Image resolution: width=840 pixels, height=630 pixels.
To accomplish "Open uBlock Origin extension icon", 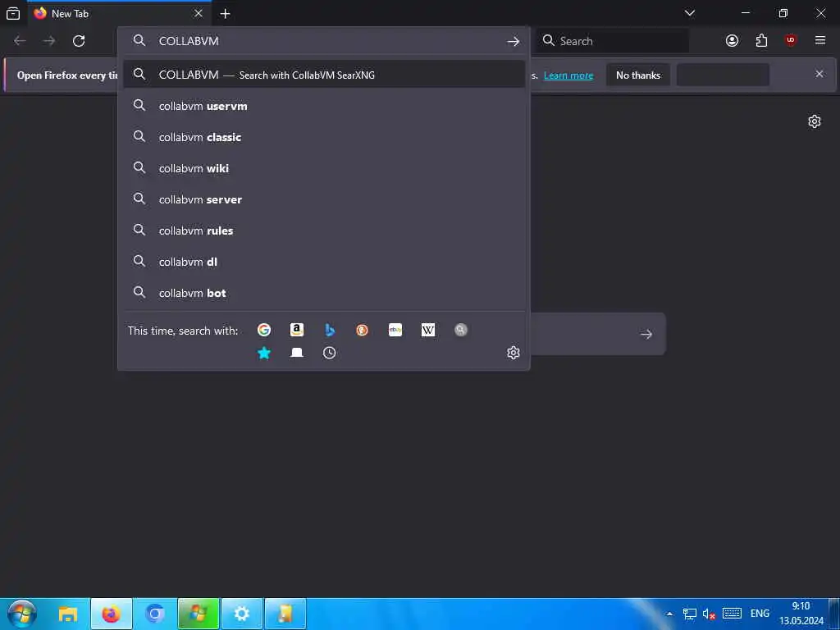I will 791,41.
